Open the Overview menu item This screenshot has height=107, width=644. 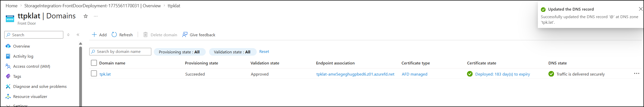point(21,46)
